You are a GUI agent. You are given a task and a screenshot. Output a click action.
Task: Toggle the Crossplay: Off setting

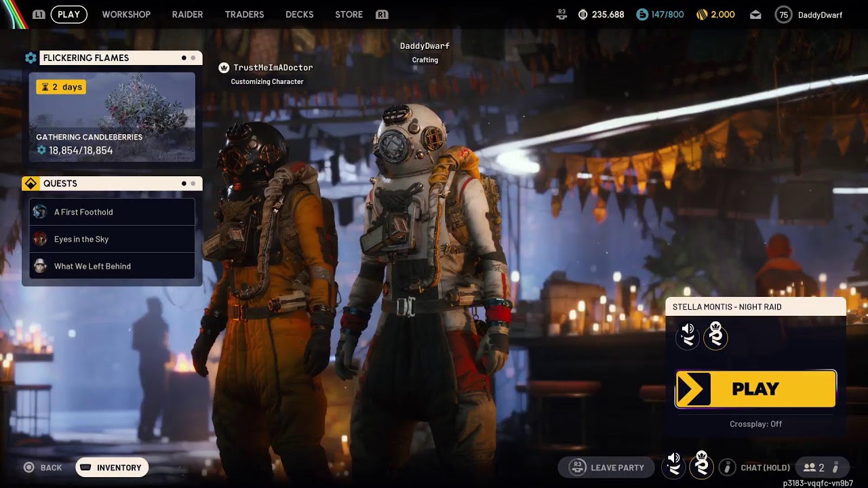point(755,424)
